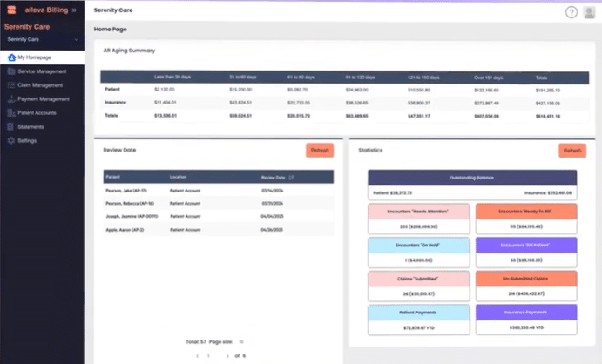Open Insurance Payments card

coord(526,320)
